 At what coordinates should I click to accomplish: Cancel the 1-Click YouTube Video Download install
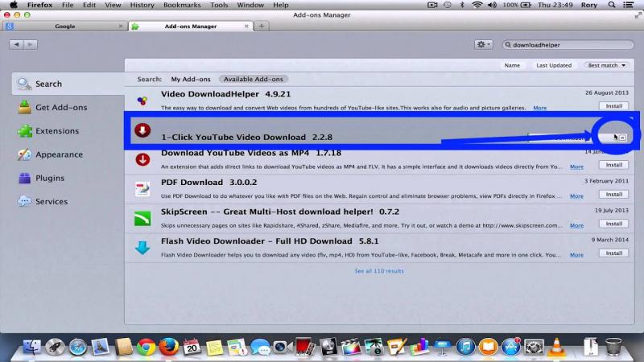(x=622, y=138)
